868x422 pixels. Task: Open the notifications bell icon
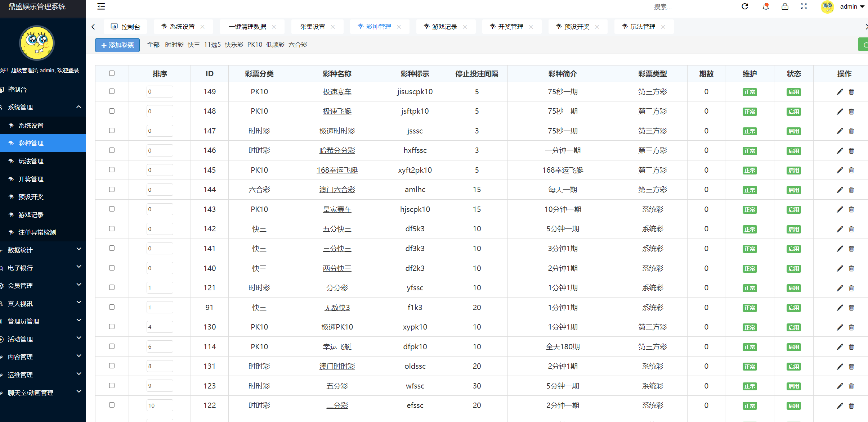(x=765, y=6)
